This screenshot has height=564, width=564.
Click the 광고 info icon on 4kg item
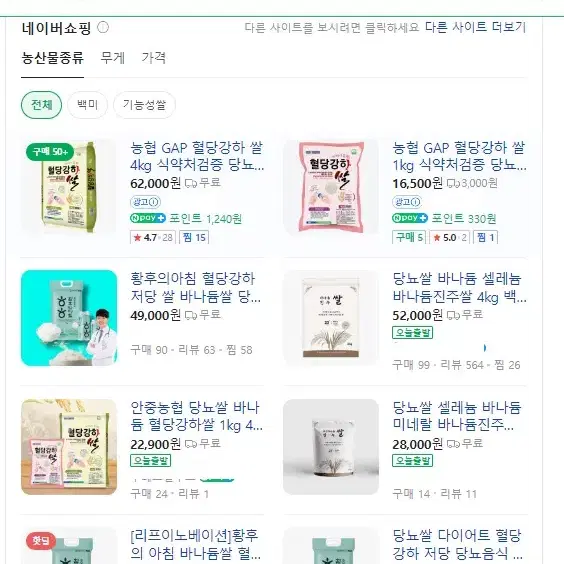(145, 202)
